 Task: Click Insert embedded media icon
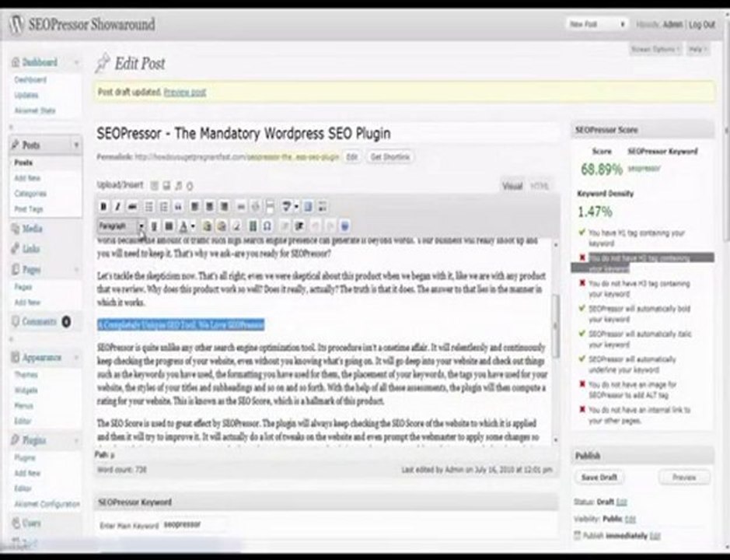[253, 226]
